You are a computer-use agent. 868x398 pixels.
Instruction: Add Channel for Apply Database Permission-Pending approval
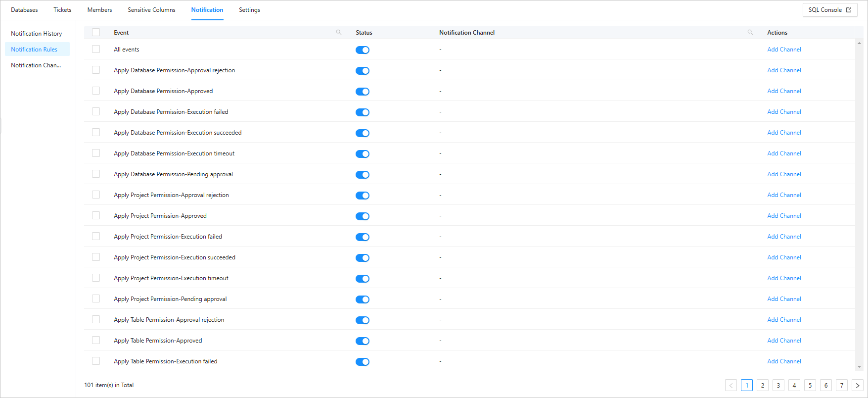pos(784,174)
